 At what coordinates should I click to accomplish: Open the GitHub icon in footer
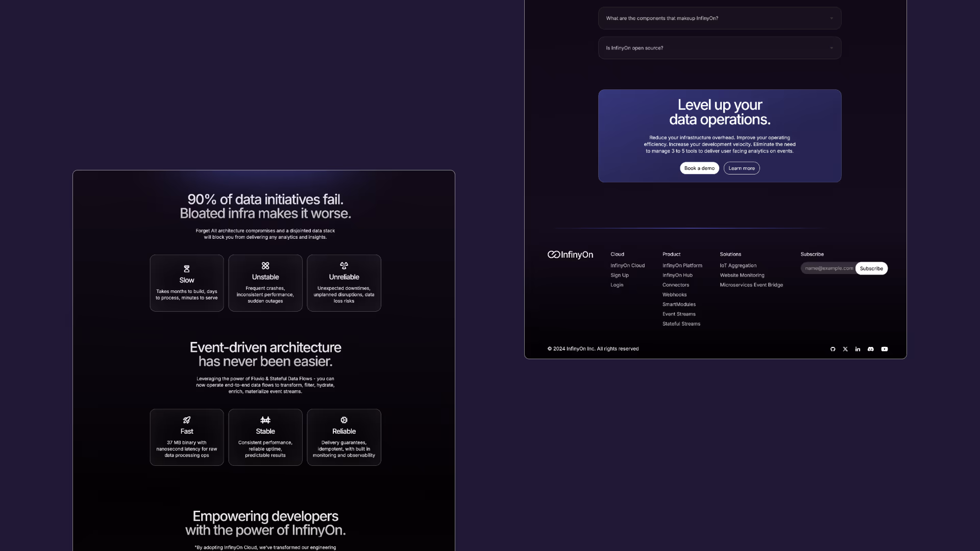[833, 349]
